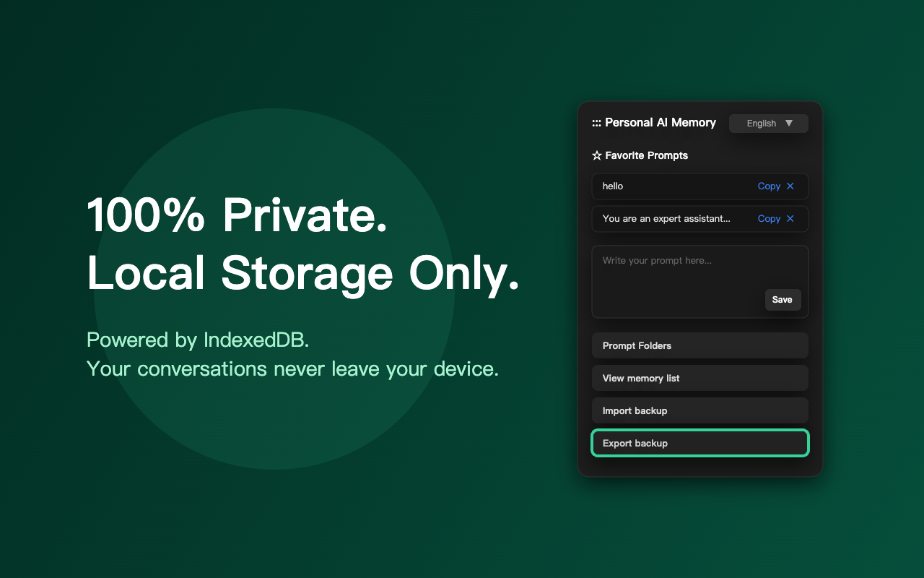Viewport: 924px width, 578px height.
Task: Click the star icon beside Favorite Prompts
Action: tap(596, 155)
